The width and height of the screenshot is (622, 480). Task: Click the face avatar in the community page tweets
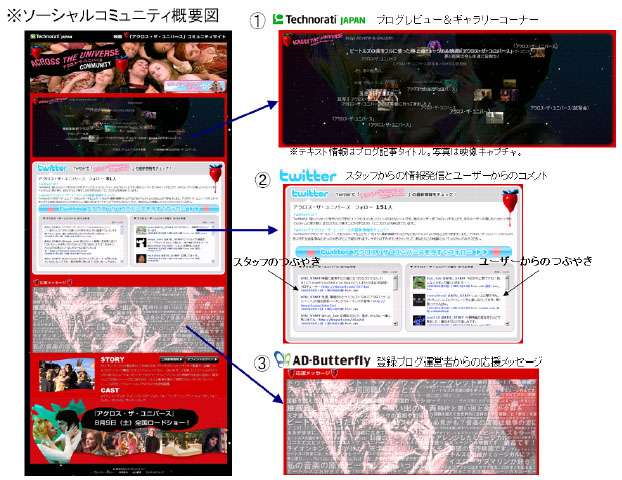tap(141, 258)
